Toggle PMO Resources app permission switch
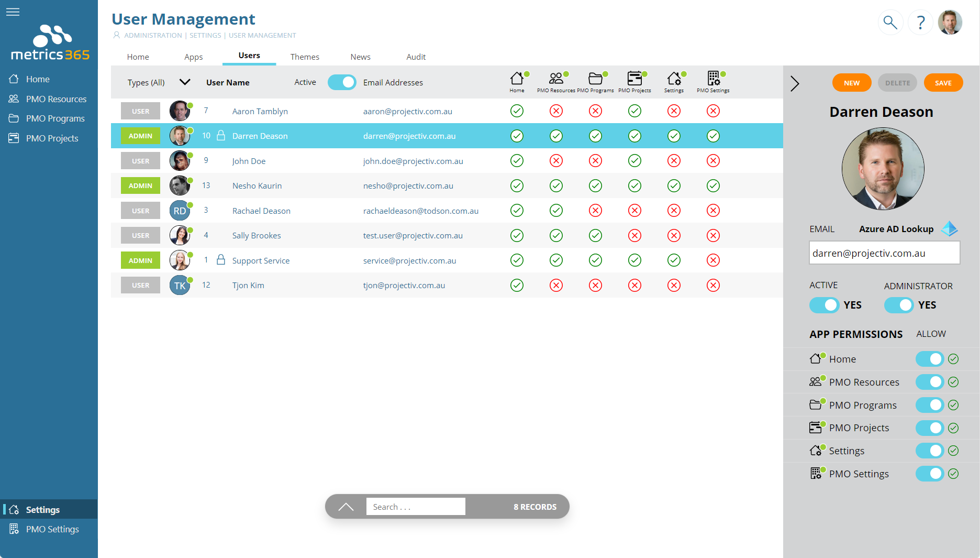 click(x=930, y=382)
